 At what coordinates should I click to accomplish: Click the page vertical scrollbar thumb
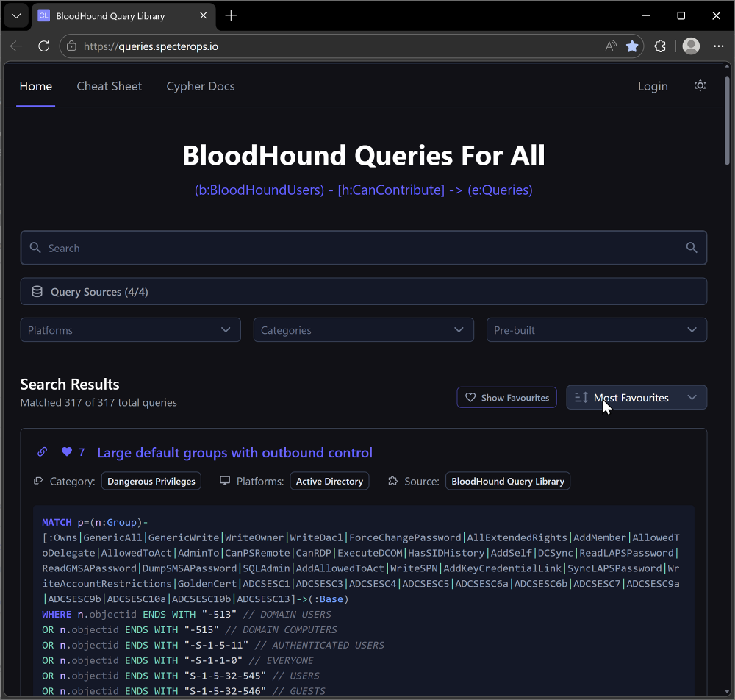click(x=727, y=121)
